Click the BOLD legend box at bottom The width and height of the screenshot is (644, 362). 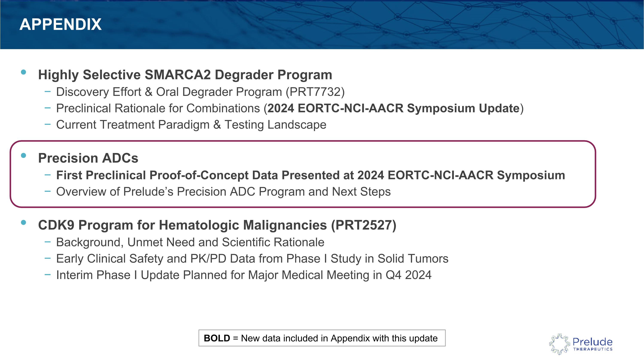tap(322, 338)
